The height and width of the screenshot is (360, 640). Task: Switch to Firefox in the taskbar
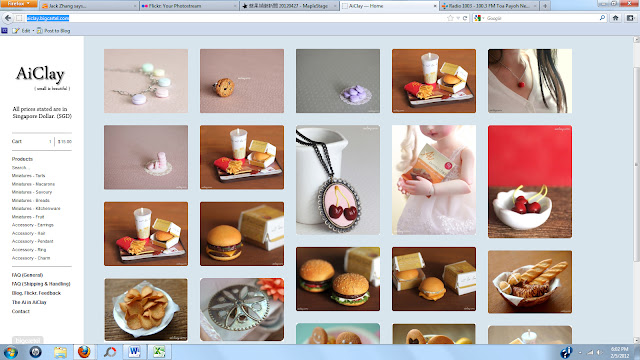tap(84, 352)
